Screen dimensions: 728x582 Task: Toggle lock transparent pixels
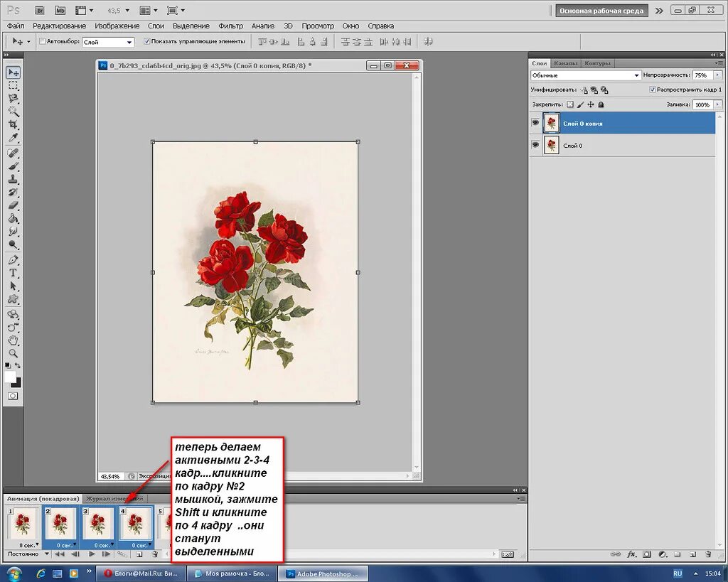(570, 104)
